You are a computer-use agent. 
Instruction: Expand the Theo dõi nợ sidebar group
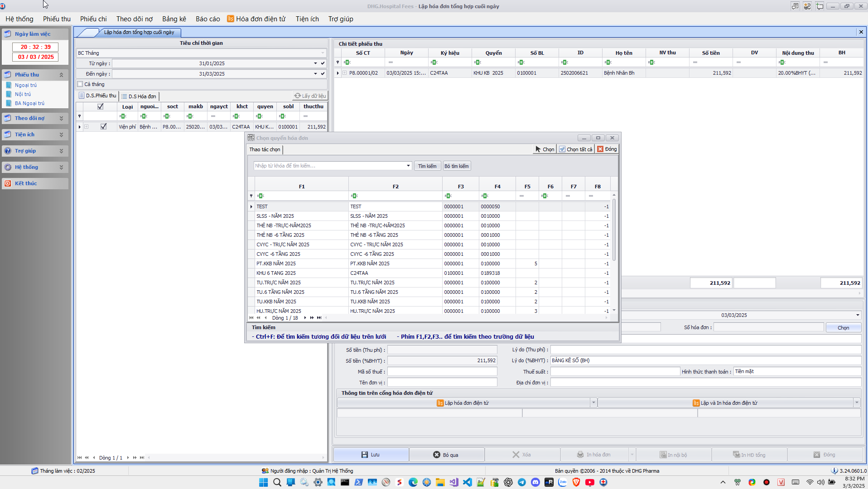(61, 118)
